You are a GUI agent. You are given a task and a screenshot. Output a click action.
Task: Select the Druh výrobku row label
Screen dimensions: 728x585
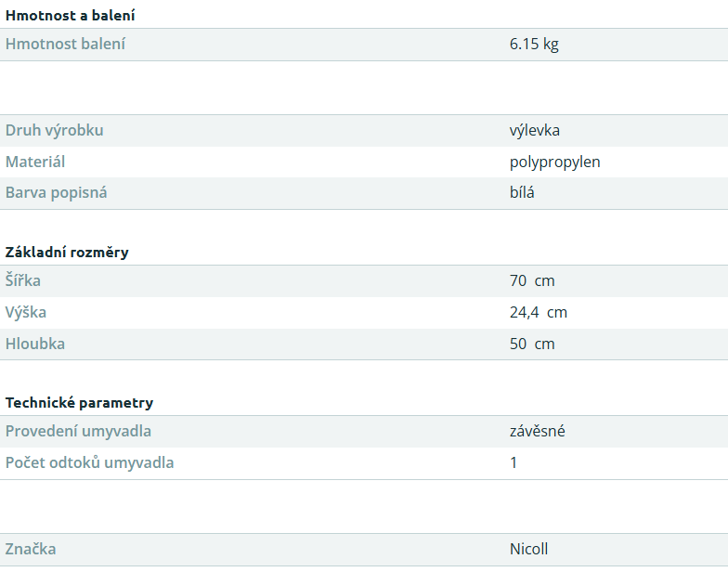pyautogui.click(x=54, y=130)
